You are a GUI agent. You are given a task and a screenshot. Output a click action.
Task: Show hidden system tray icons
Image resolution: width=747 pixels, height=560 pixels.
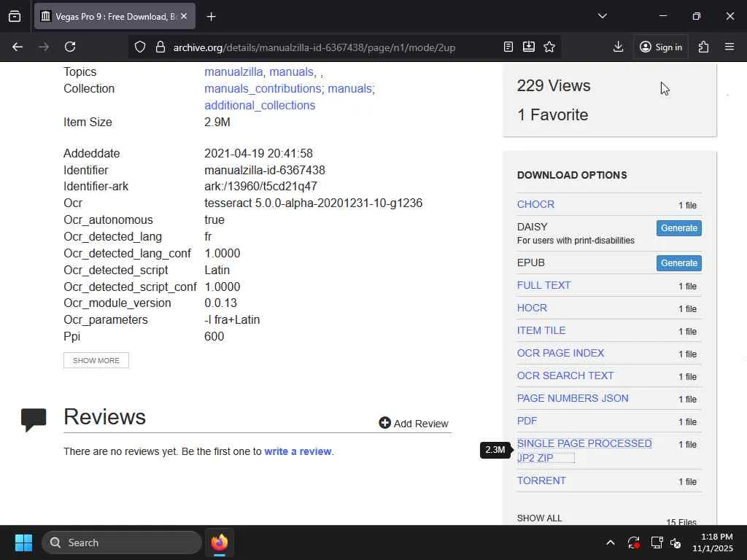tap(611, 542)
